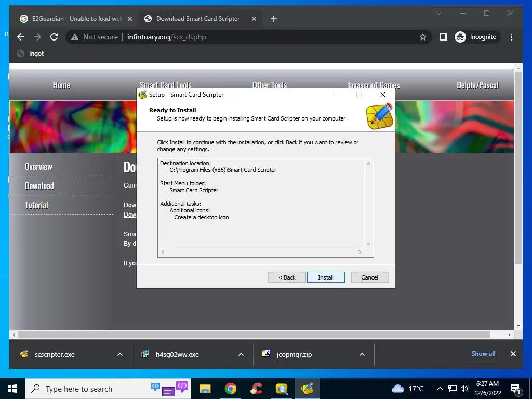The width and height of the screenshot is (532, 399).
Task: Click the 'Create a desktop icon' text
Action: [x=202, y=218]
